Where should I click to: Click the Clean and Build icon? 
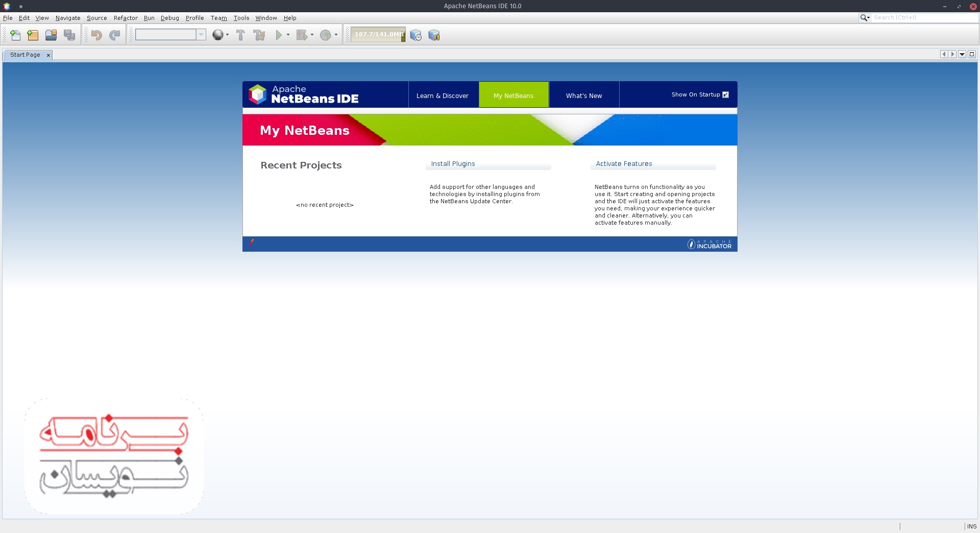click(x=259, y=35)
